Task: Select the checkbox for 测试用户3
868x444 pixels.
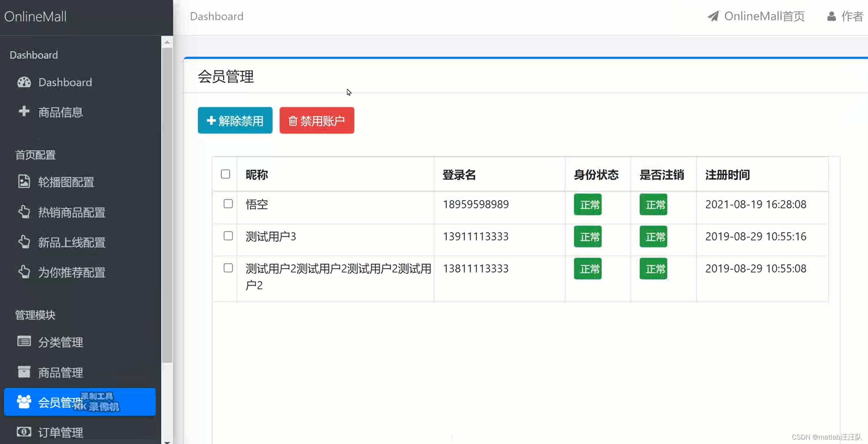Action: (228, 236)
